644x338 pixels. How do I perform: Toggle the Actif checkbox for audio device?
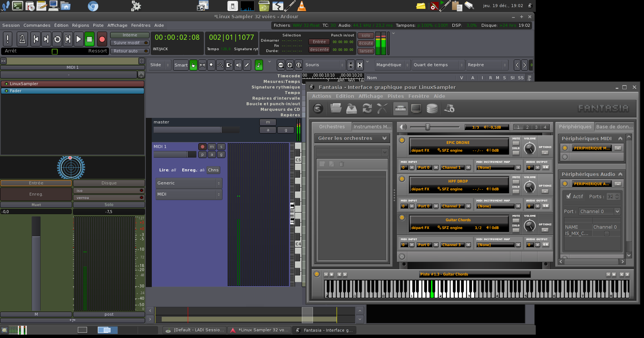(568, 196)
